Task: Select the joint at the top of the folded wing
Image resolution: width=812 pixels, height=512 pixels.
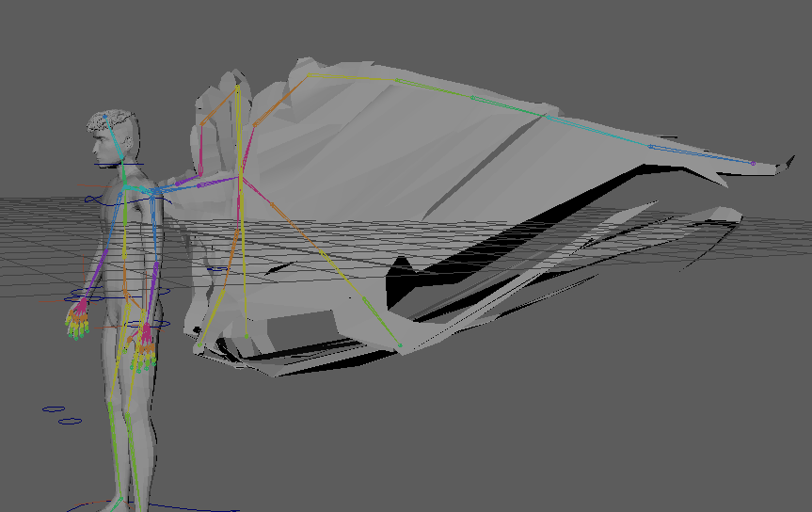Action: (x=238, y=88)
